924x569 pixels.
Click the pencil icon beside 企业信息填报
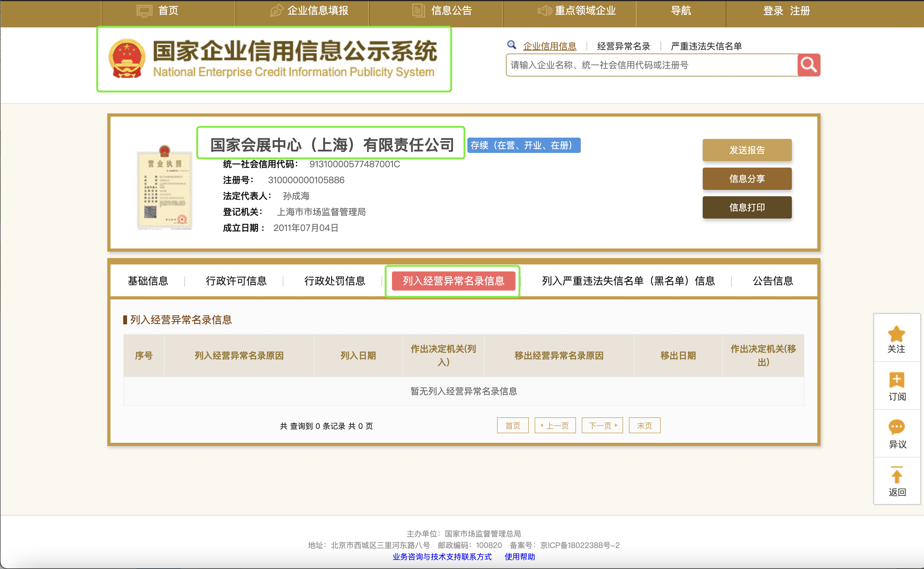[277, 11]
